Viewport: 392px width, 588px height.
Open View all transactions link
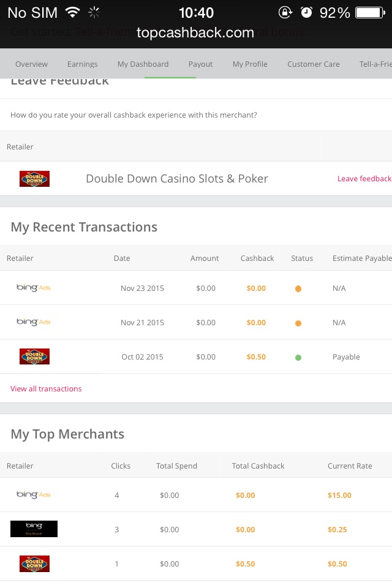pyautogui.click(x=46, y=389)
